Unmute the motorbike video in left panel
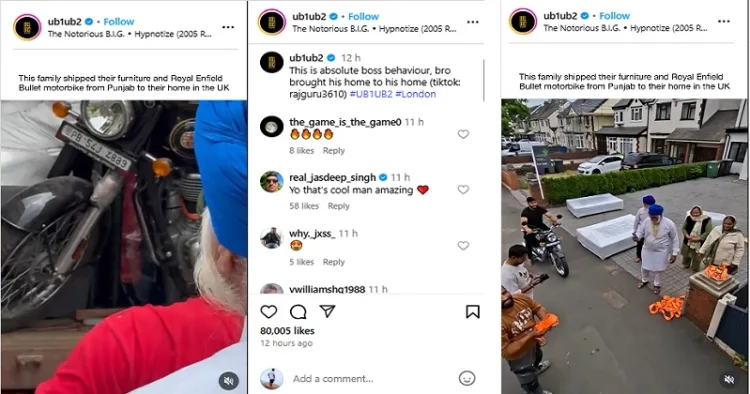Viewport: 750px width, 394px height. click(229, 381)
